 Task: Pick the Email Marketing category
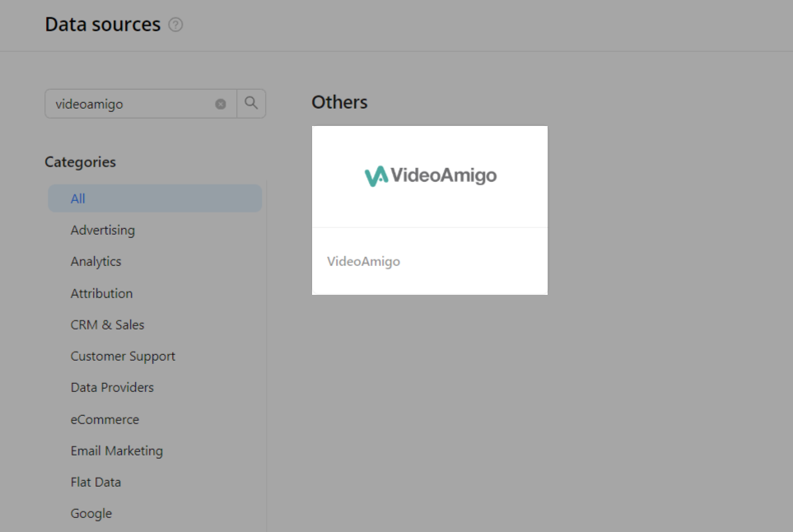[116, 450]
